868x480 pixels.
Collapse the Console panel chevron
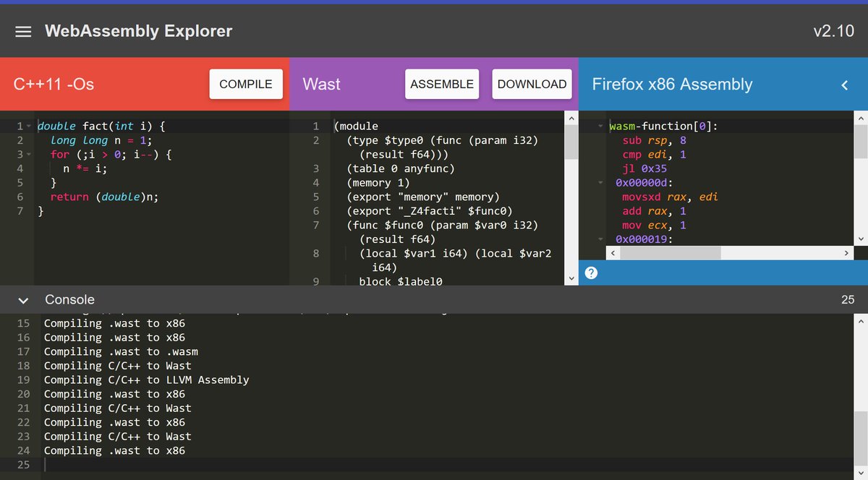(23, 300)
